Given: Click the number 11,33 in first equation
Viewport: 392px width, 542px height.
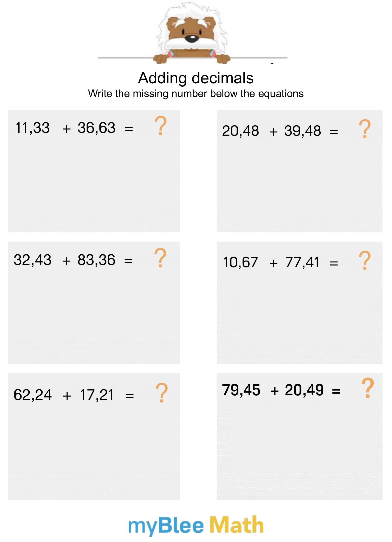Looking at the screenshot, I should [x=32, y=128].
